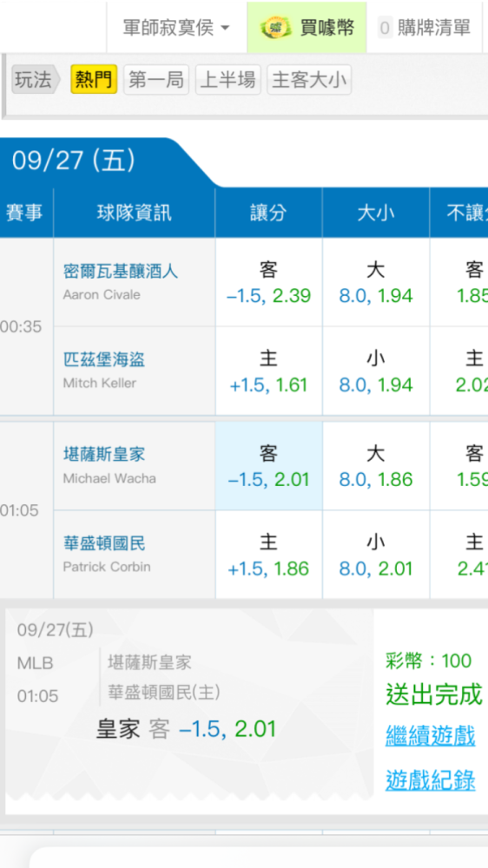Select Brewers 客 -1.5, 2.39 handicap odds

coord(268,282)
